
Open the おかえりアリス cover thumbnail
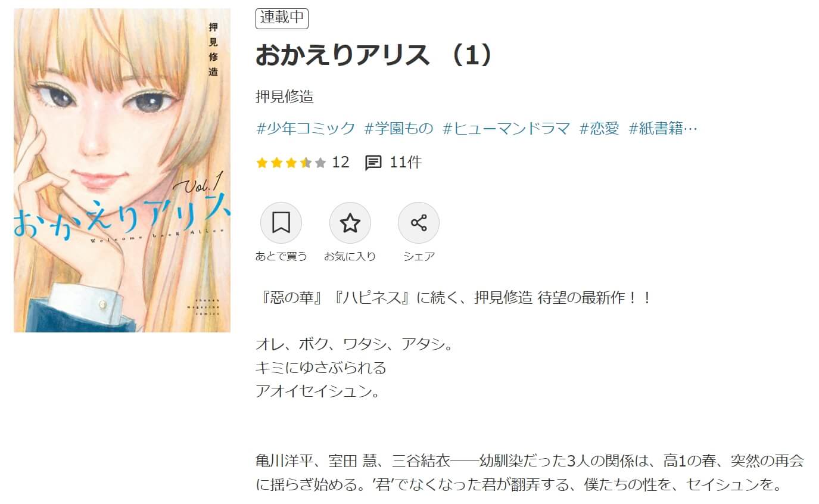[x=122, y=170]
